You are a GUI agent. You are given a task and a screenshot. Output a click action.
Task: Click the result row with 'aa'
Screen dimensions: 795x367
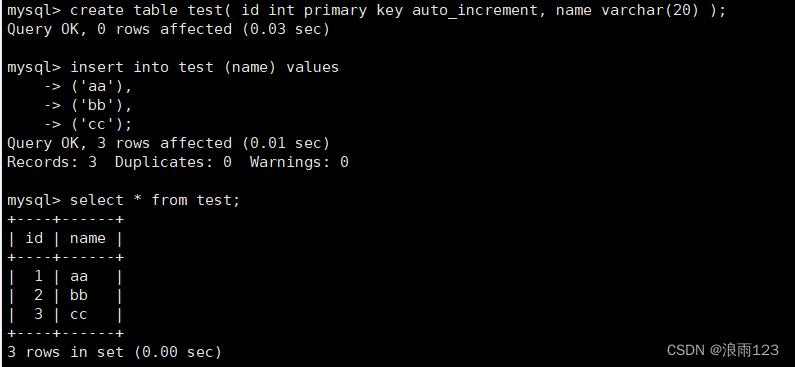65,276
